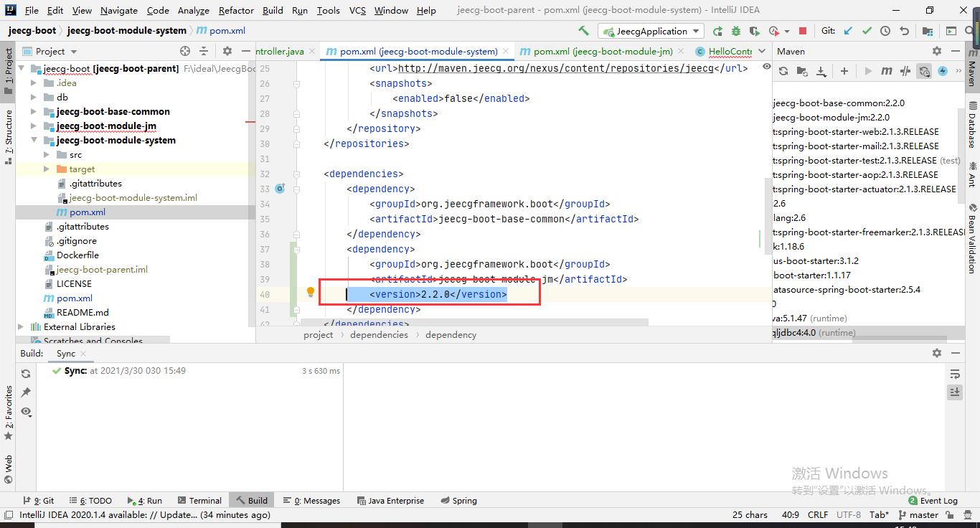The height and width of the screenshot is (528, 980).
Task: Reload all Maven projects
Action: click(783, 71)
